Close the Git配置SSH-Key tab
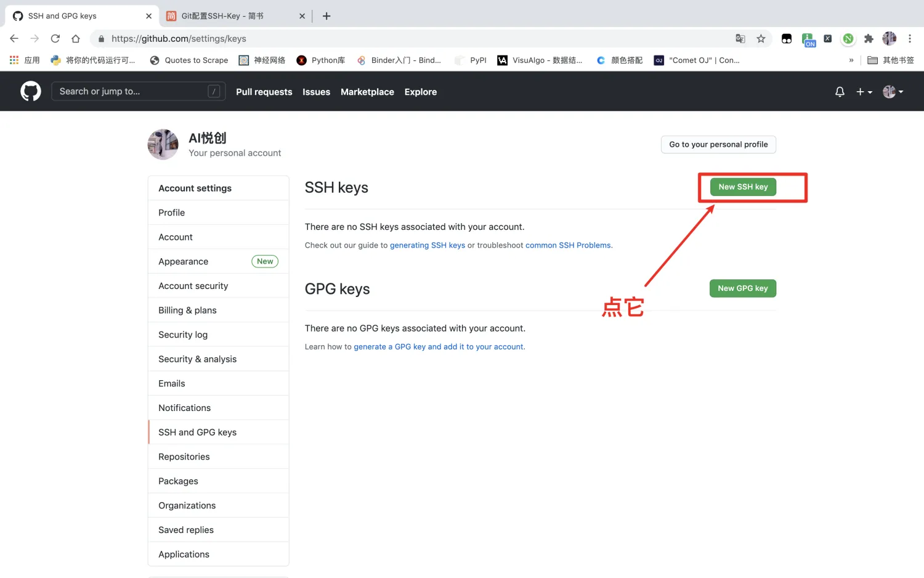This screenshot has width=924, height=578. click(302, 16)
